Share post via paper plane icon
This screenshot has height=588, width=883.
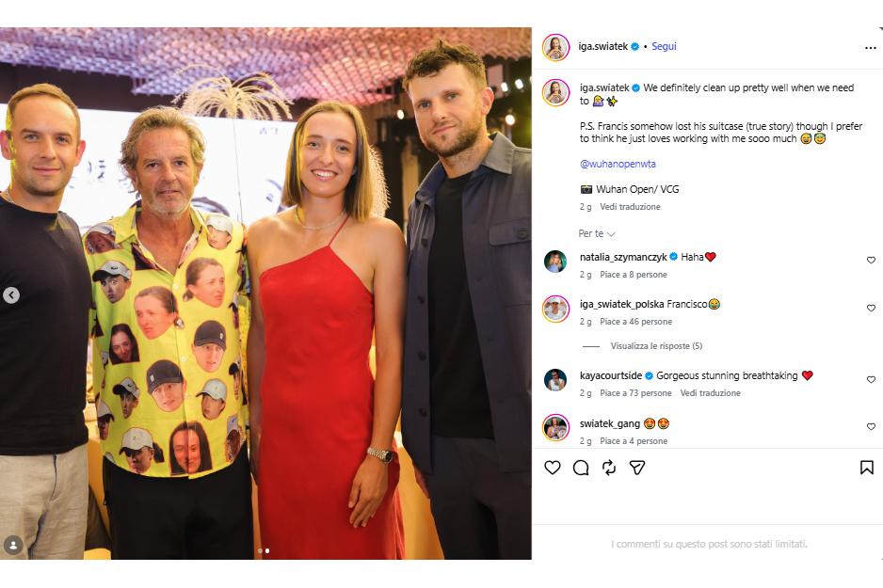637,468
